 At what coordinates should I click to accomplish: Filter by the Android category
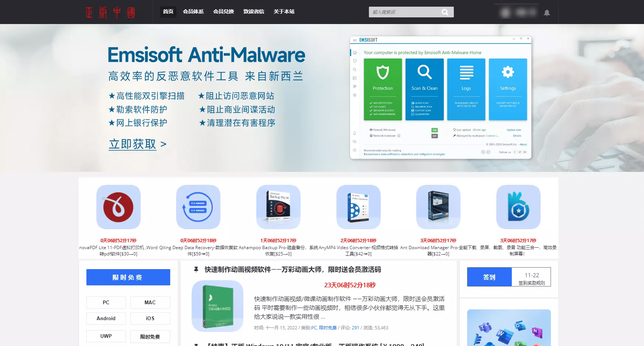(106, 318)
